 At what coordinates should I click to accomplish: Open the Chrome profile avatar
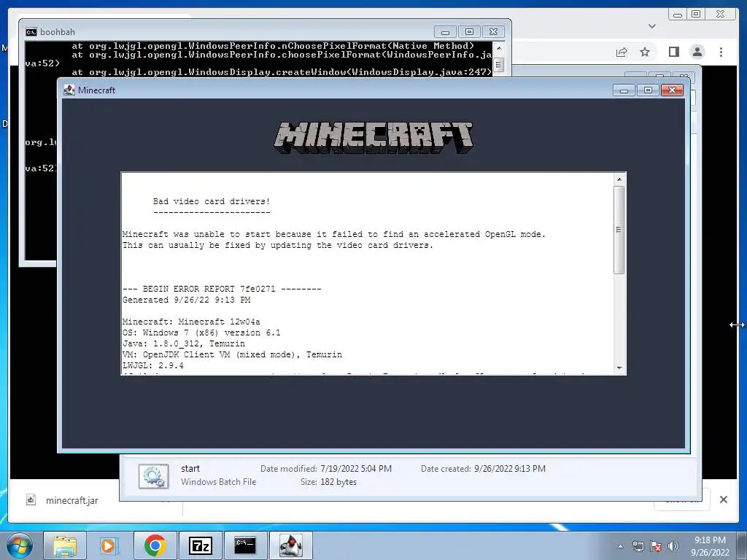tap(697, 52)
